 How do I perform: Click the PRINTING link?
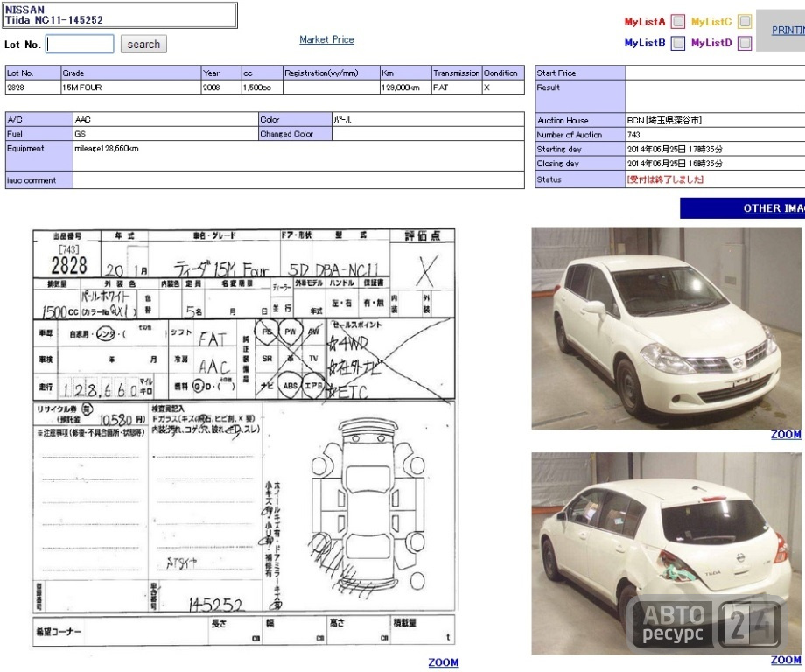(x=788, y=31)
